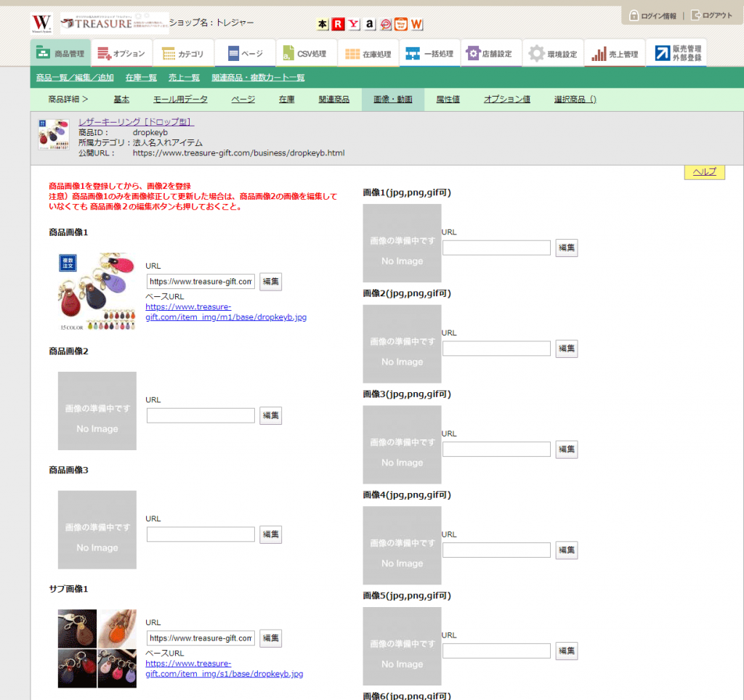Open ログイン情報 at the top right
Viewport: 744px width, 700px height.
coord(652,15)
